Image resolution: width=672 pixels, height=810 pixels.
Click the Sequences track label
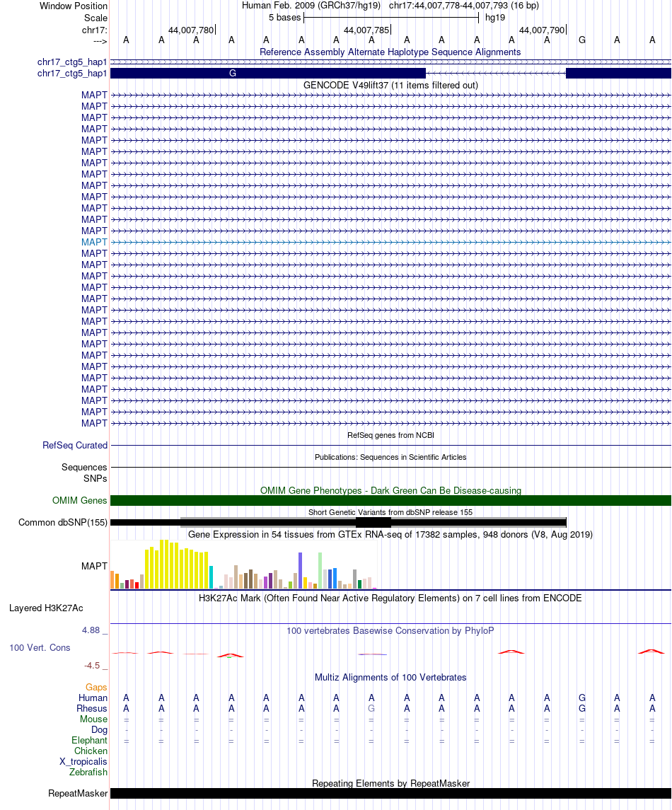[x=84, y=468]
